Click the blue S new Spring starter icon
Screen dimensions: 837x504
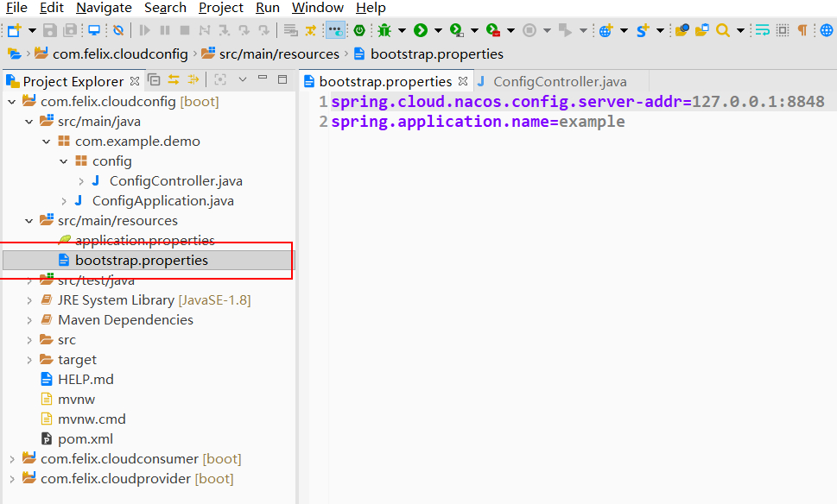tap(643, 30)
